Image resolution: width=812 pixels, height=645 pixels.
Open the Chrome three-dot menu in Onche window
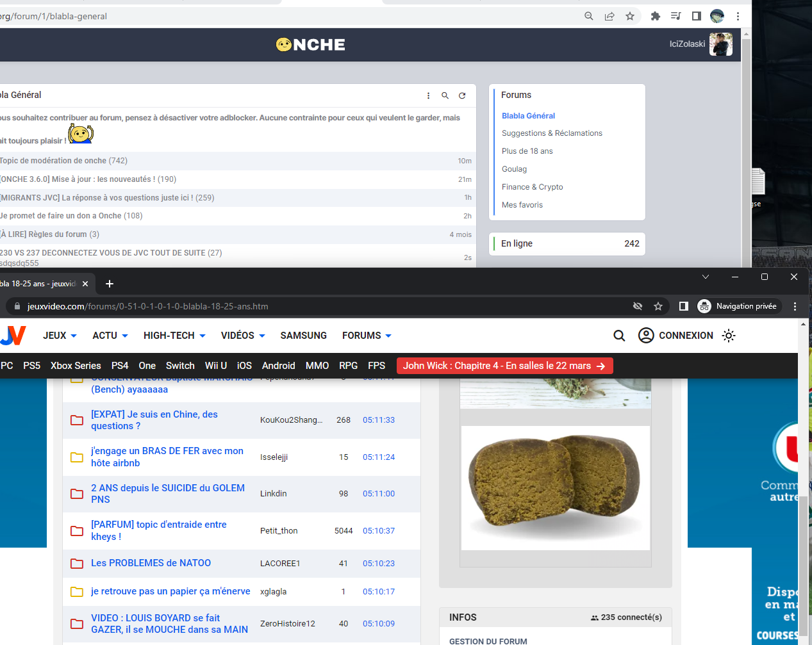tap(738, 16)
